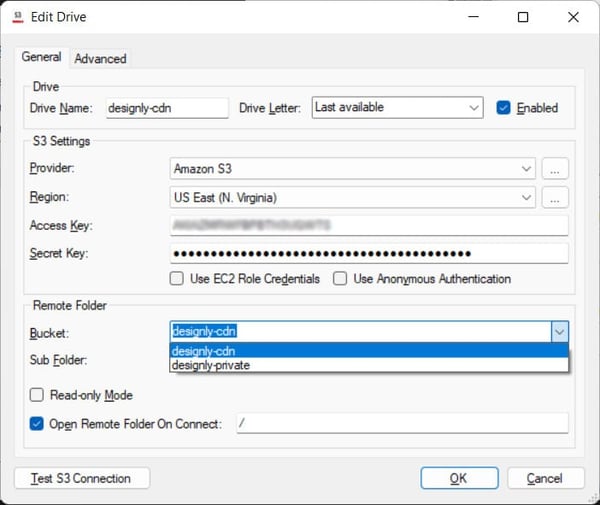Uncheck Open Remote Folder On Connect
The width and height of the screenshot is (600, 505).
(x=37, y=424)
